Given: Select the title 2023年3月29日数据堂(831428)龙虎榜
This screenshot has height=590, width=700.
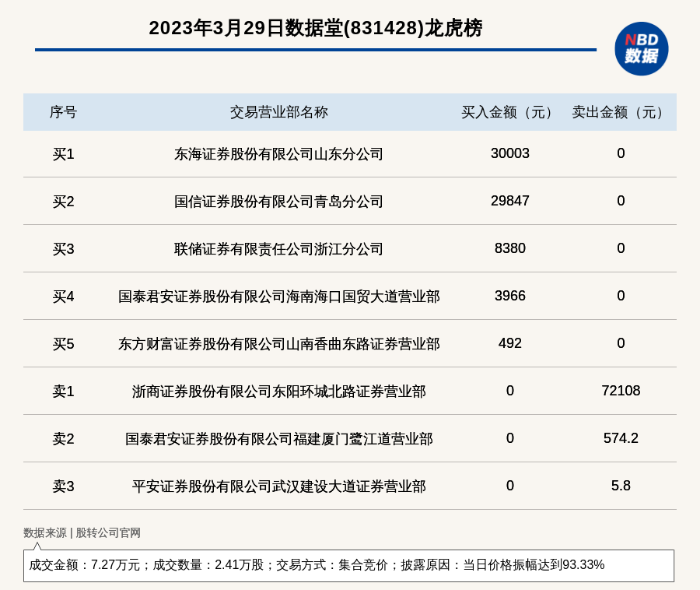Looking at the screenshot, I should pyautogui.click(x=316, y=28).
